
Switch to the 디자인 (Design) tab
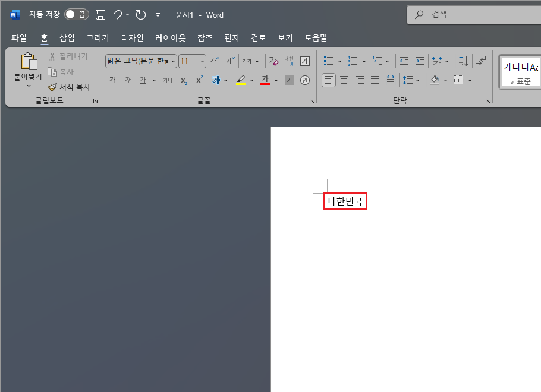(x=132, y=37)
